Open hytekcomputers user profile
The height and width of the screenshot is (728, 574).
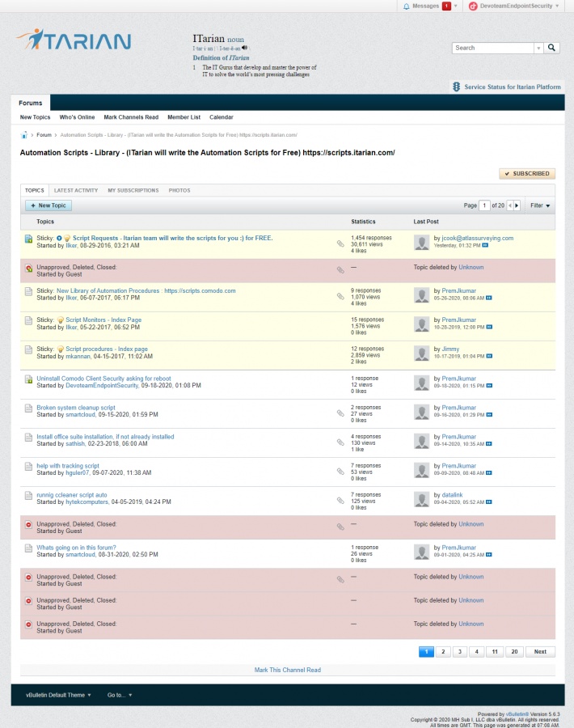click(87, 502)
